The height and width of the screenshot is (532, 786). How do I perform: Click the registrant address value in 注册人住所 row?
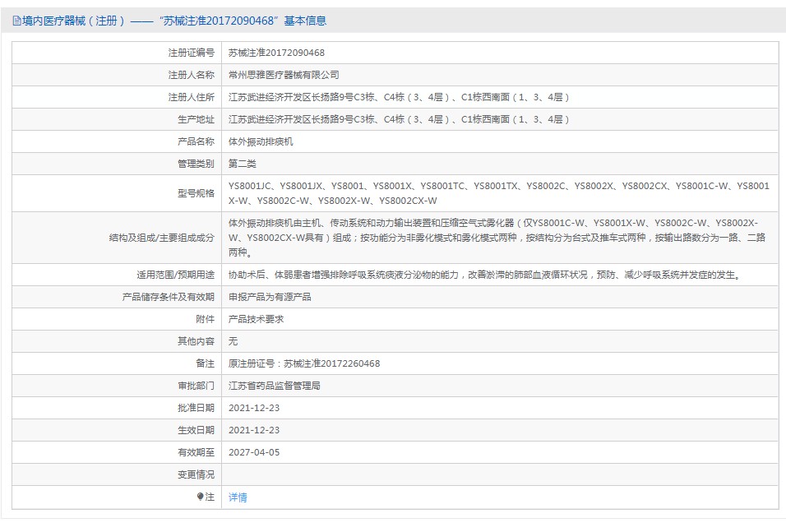click(x=399, y=97)
